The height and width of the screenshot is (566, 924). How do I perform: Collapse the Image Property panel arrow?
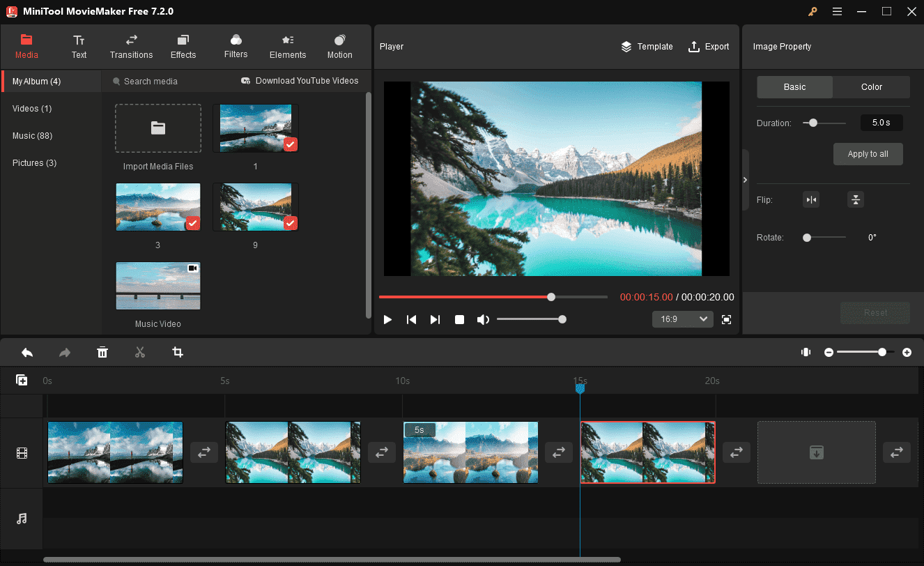pyautogui.click(x=745, y=180)
